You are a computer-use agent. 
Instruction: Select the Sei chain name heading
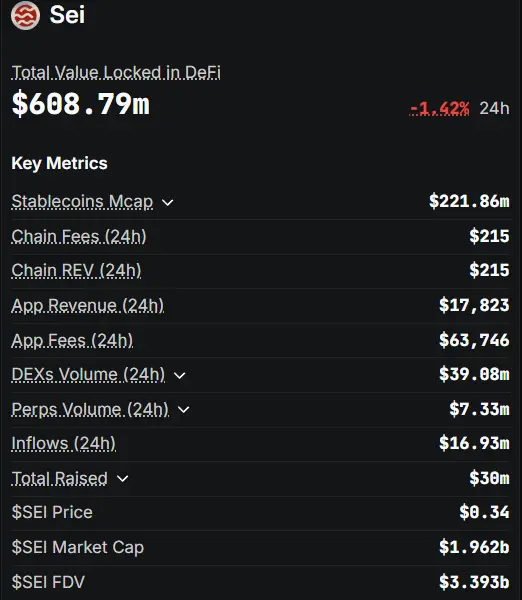pos(67,15)
